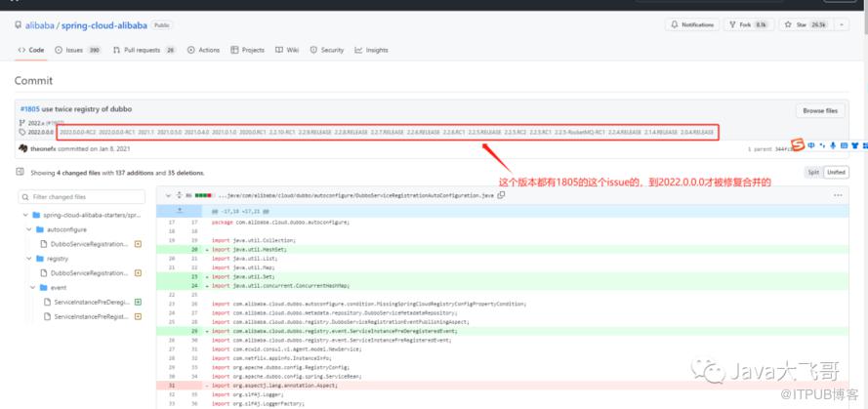This screenshot has height=409, width=868.
Task: Click modified badge beside ServiceInstancePreRegist... file
Action: coord(139,316)
